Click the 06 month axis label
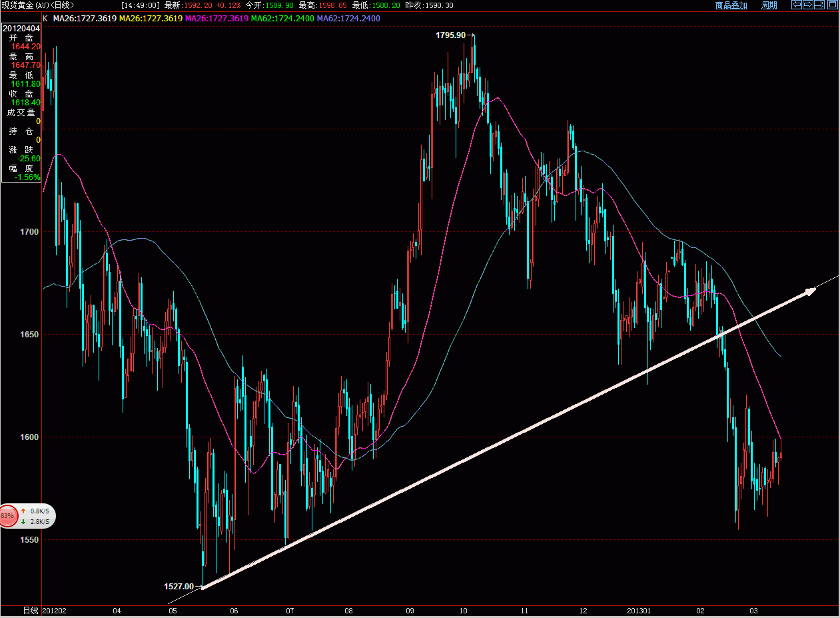The image size is (840, 618). 233,611
